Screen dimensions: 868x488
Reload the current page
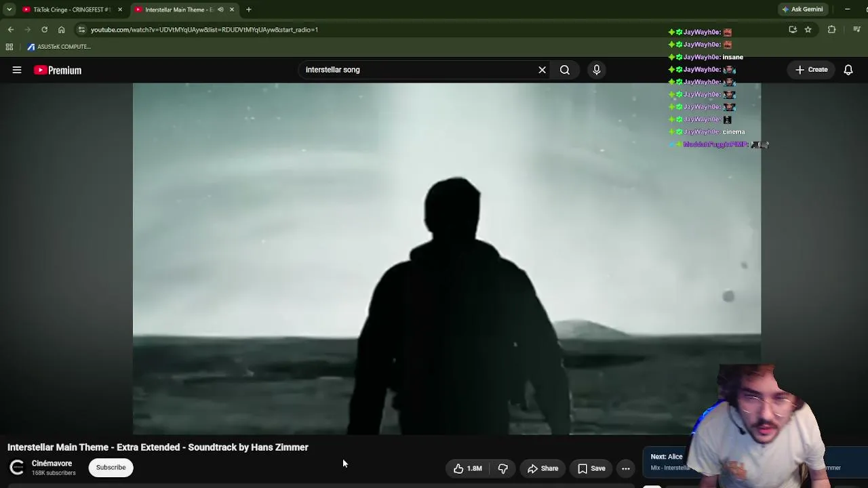(x=45, y=30)
